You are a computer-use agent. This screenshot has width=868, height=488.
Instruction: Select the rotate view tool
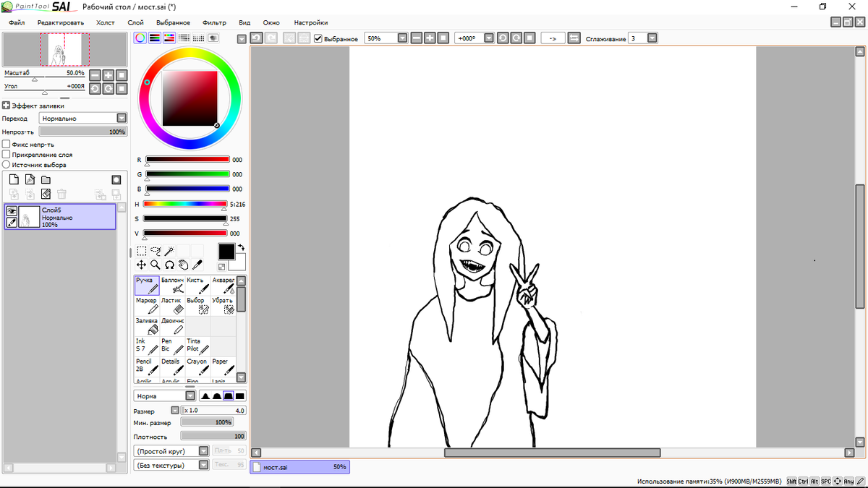pyautogui.click(x=169, y=265)
